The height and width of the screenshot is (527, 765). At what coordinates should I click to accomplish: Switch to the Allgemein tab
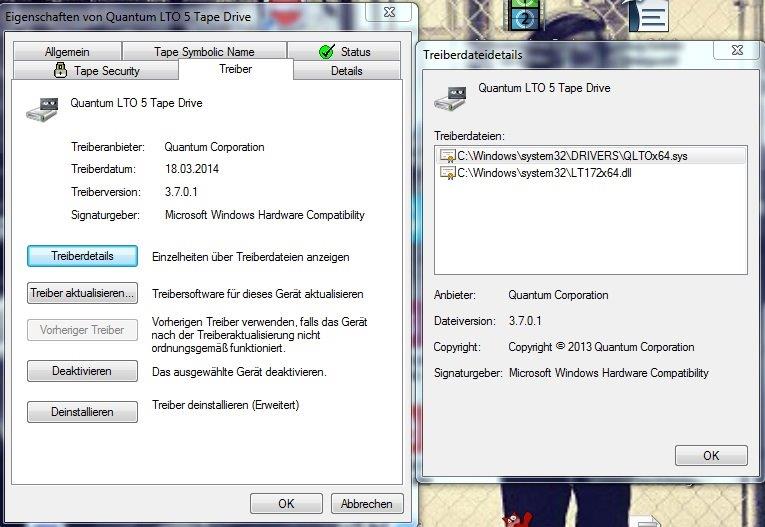point(67,51)
